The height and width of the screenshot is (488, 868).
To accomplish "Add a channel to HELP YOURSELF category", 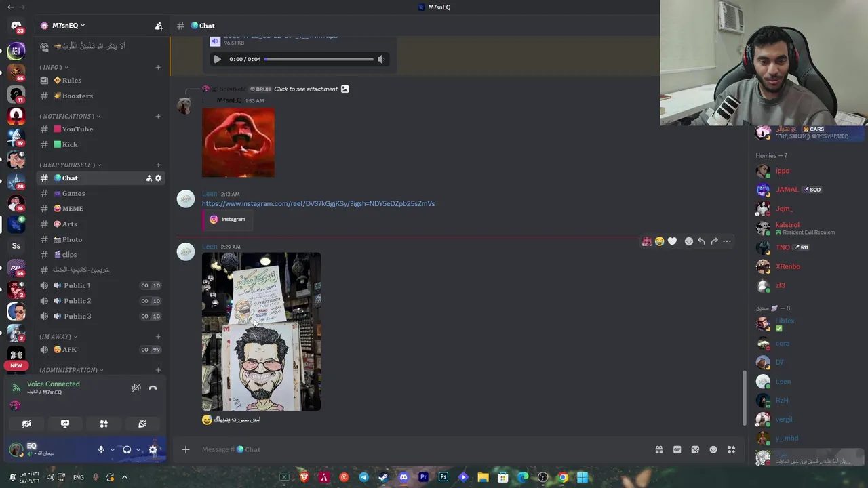I will point(158,165).
